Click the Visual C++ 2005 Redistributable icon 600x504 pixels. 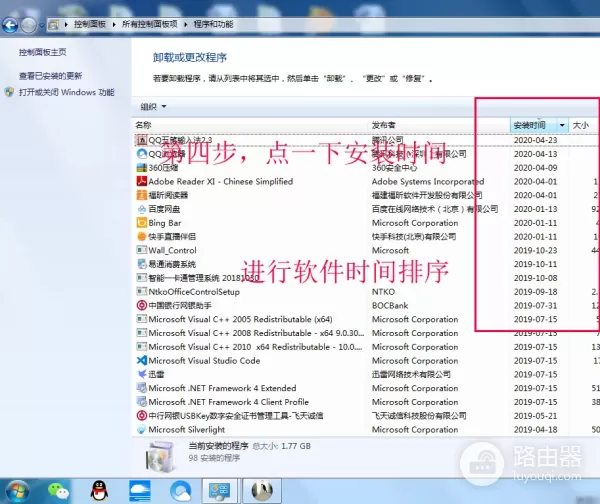coord(142,319)
